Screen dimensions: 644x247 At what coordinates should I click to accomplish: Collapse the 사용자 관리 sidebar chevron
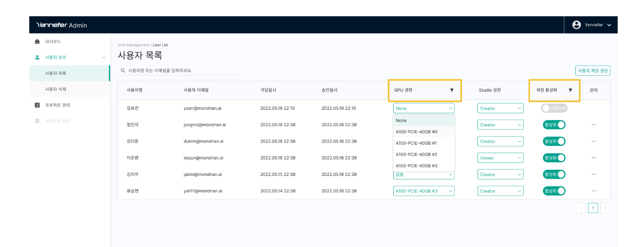click(104, 58)
